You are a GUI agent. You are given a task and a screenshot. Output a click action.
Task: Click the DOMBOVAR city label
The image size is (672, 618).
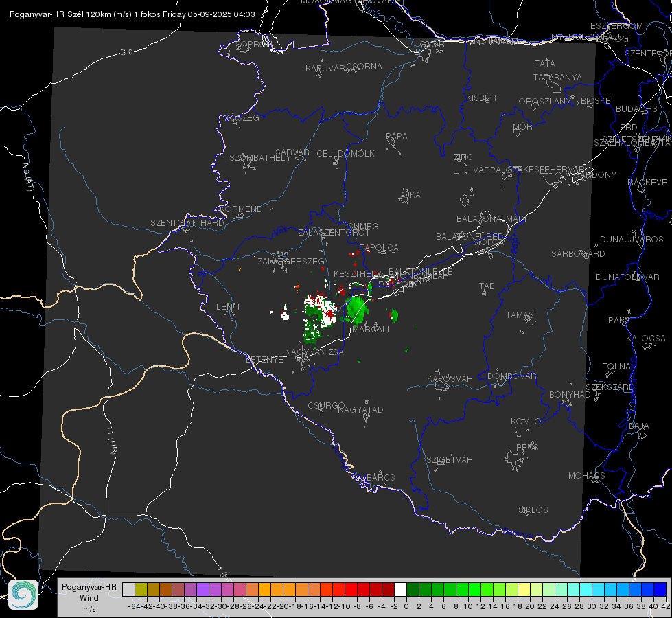tap(511, 376)
